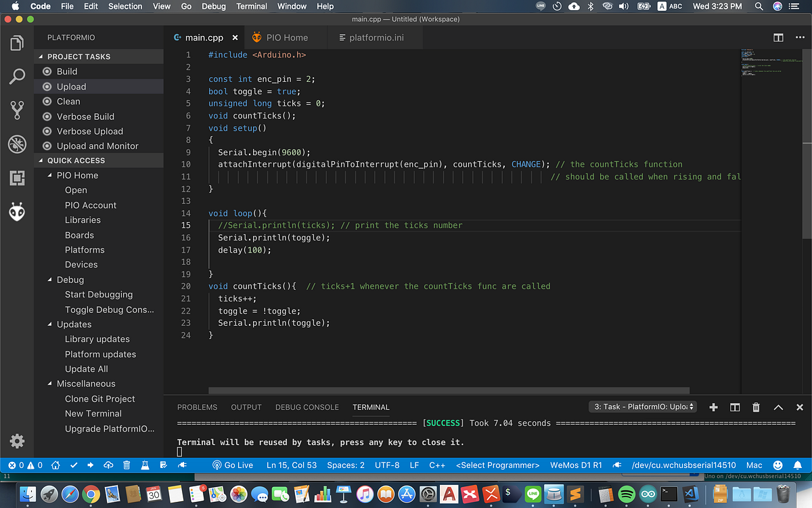Image resolution: width=812 pixels, height=508 pixels.
Task: Open the Debug menu in the menu bar
Action: point(214,6)
